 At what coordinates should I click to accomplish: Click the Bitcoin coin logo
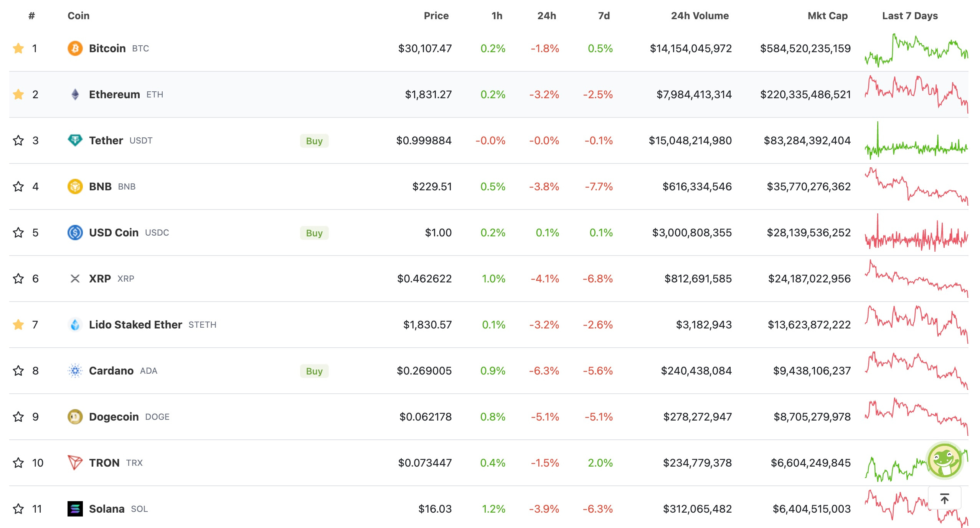click(x=75, y=48)
